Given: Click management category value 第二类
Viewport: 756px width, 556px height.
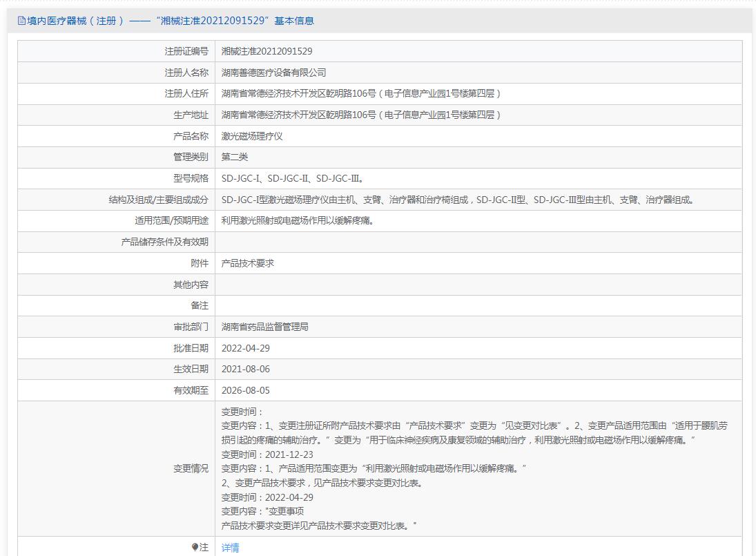Looking at the screenshot, I should point(234,157).
